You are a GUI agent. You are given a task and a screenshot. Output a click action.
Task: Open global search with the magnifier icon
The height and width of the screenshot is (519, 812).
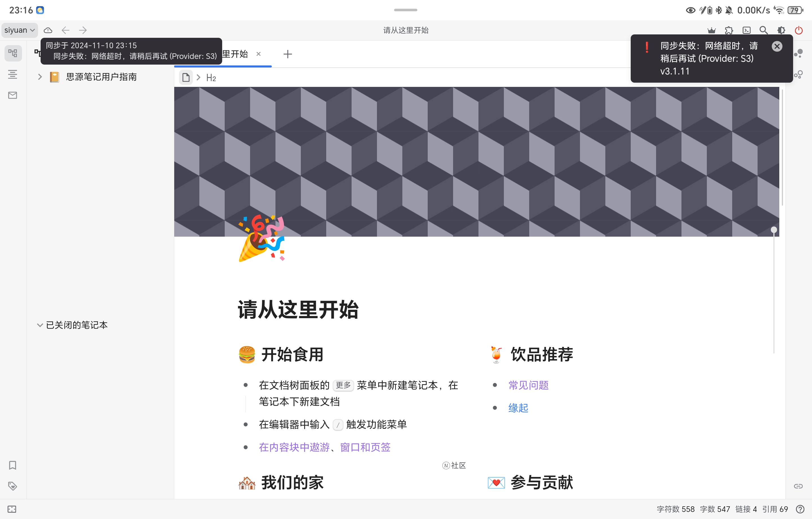point(764,30)
